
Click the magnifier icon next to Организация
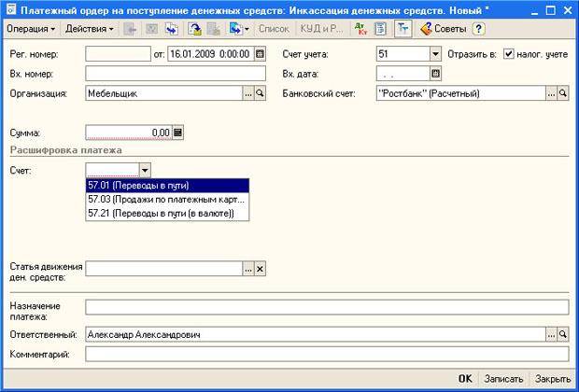click(261, 93)
